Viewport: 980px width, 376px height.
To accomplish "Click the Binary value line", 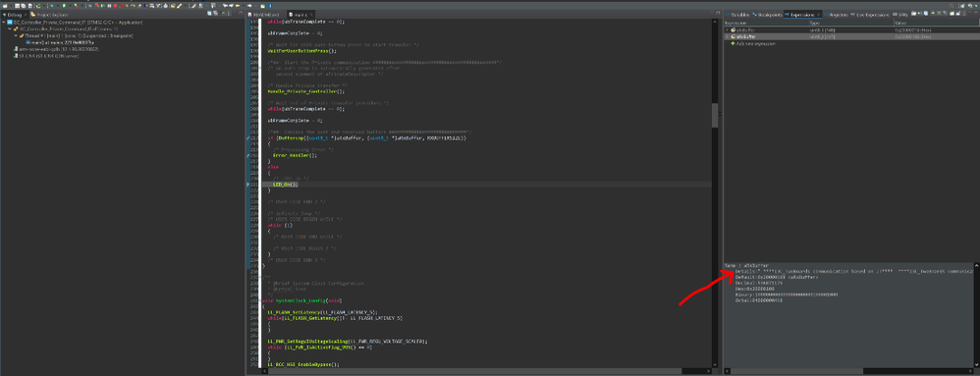I will coord(787,295).
